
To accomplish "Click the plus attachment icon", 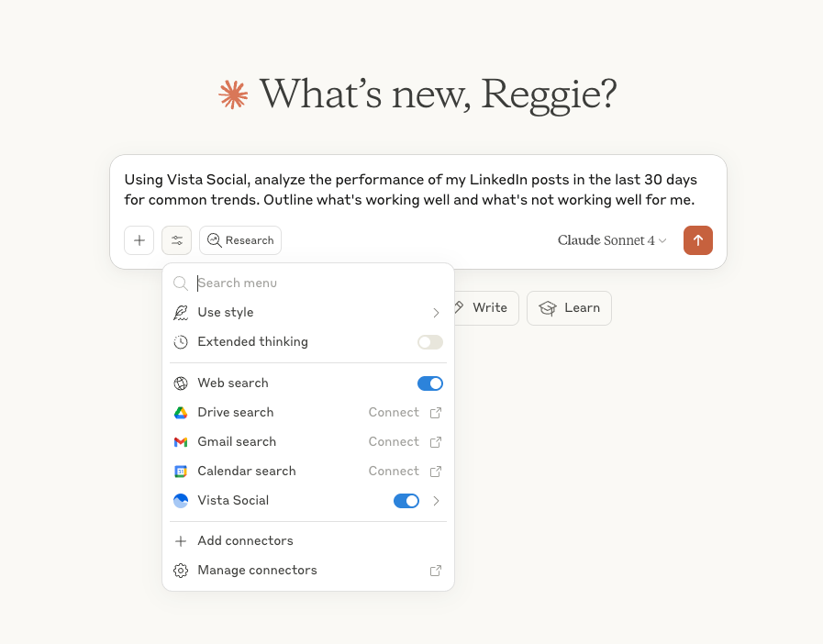I will tap(139, 240).
